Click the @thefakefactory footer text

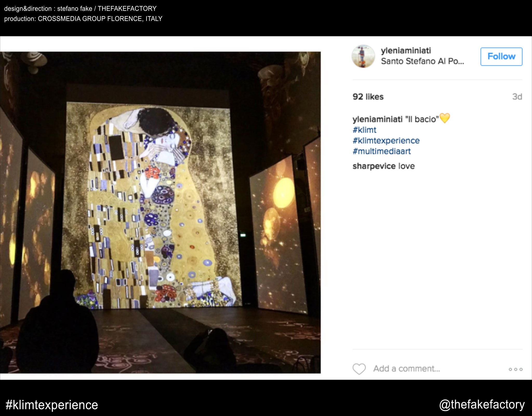482,405
